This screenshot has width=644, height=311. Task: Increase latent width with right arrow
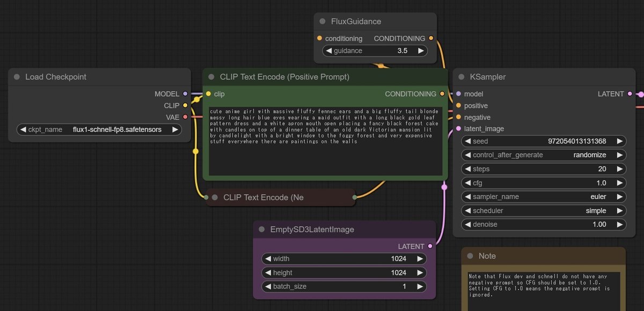420,258
